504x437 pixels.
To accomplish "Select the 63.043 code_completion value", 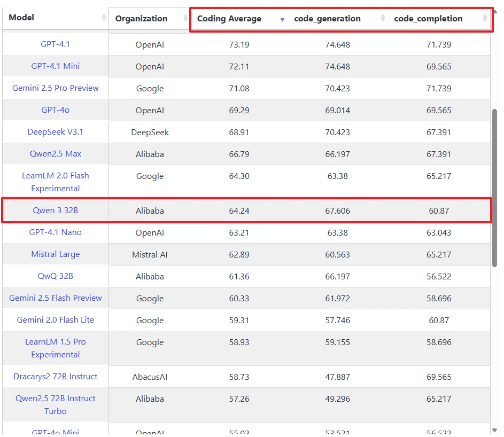I will pyautogui.click(x=439, y=232).
